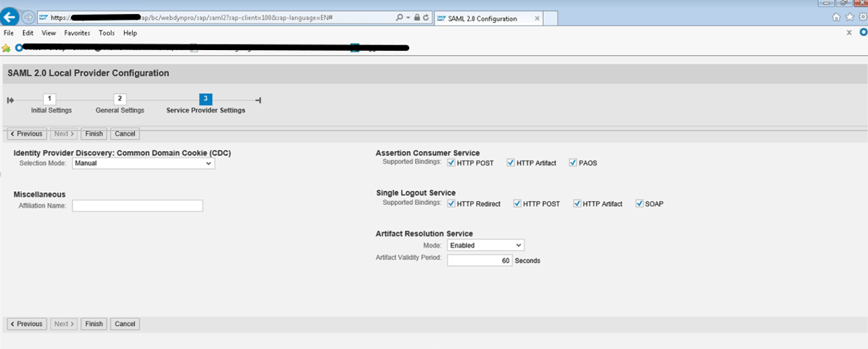This screenshot has width=868, height=349.
Task: Open the browser Home icon
Action: [x=836, y=17]
